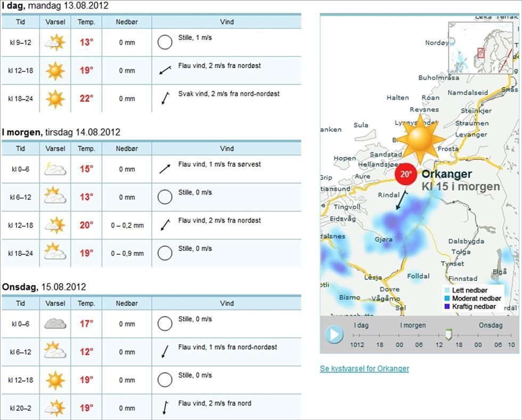Click the Orkanger location label on the map
The image size is (522, 420).
point(446,174)
